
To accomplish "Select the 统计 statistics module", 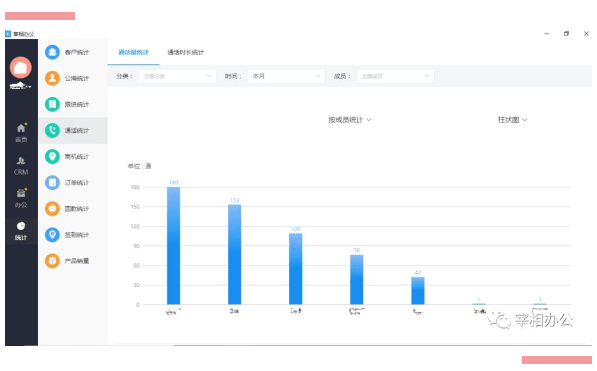I will (21, 231).
